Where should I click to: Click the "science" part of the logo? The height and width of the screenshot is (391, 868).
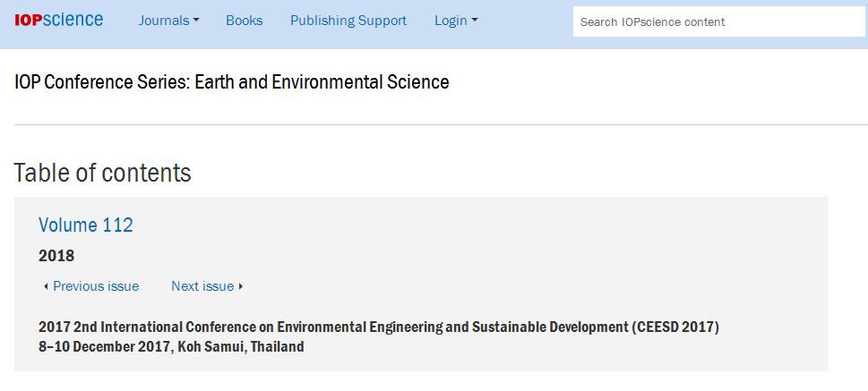[x=73, y=20]
